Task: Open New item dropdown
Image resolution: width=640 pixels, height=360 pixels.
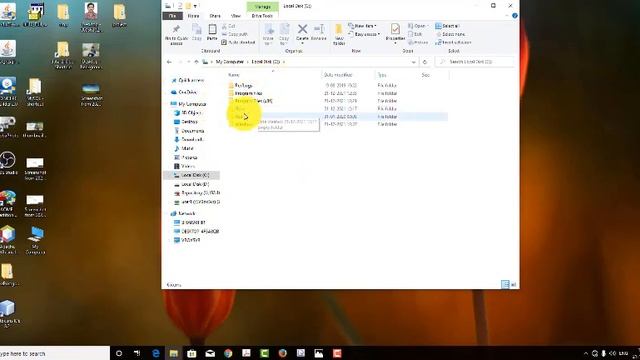Action: [x=362, y=26]
